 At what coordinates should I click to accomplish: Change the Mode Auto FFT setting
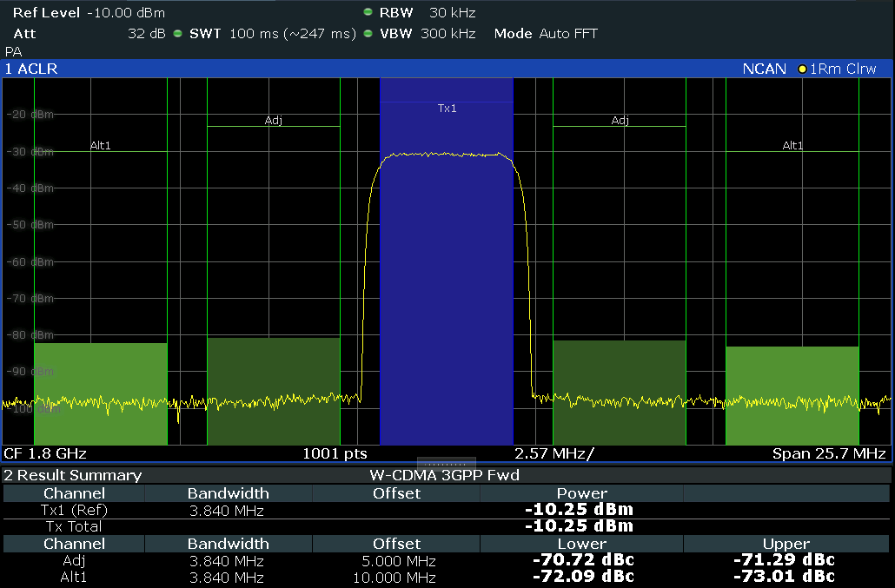point(545,34)
